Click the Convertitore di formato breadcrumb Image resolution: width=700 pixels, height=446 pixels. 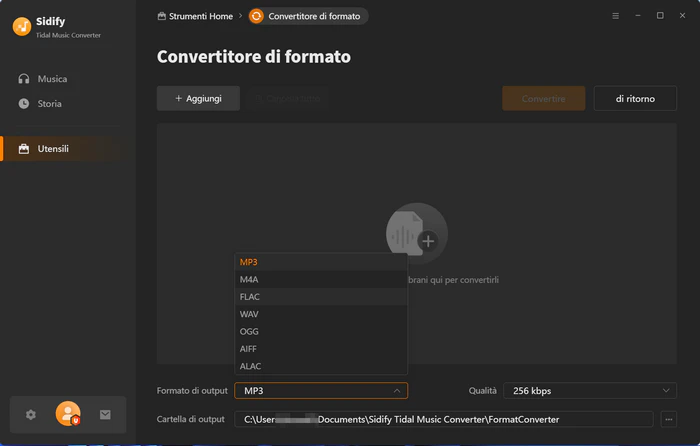coord(308,17)
